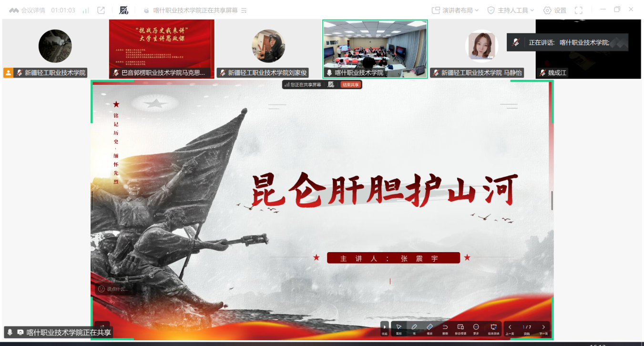Select the 笔 (pen) annotation tool
This screenshot has height=346, width=644.
click(414, 327)
